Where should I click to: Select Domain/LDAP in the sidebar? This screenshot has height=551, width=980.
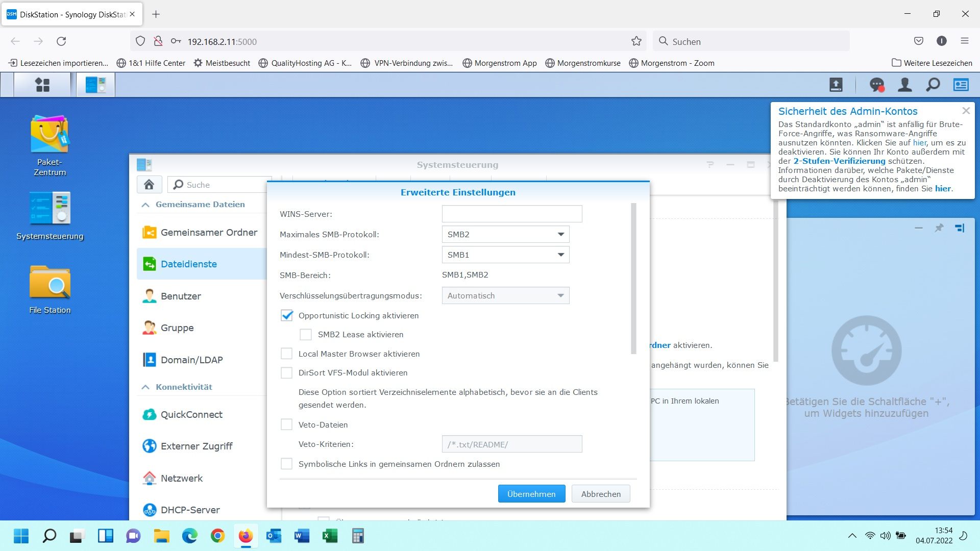click(202, 360)
